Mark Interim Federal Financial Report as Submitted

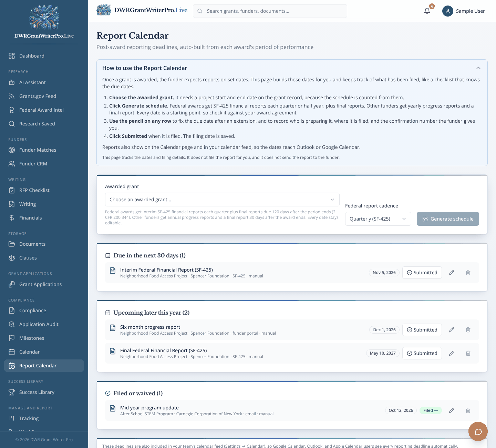point(422,273)
